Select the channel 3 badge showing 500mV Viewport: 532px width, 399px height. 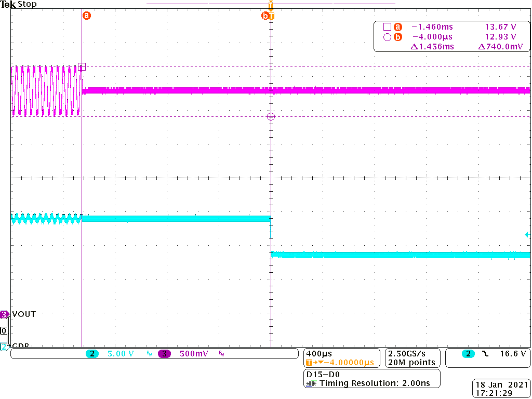[165, 353]
